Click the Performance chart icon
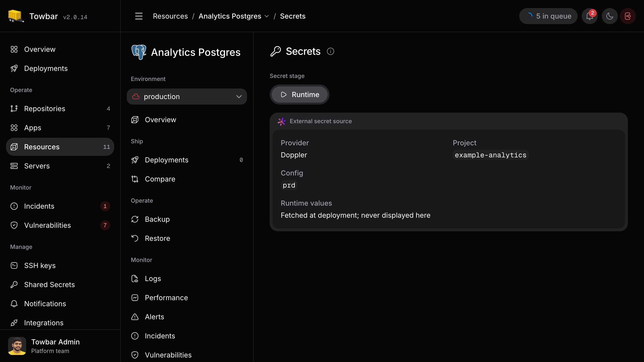Screen dimensions: 644x362 click(x=135, y=298)
